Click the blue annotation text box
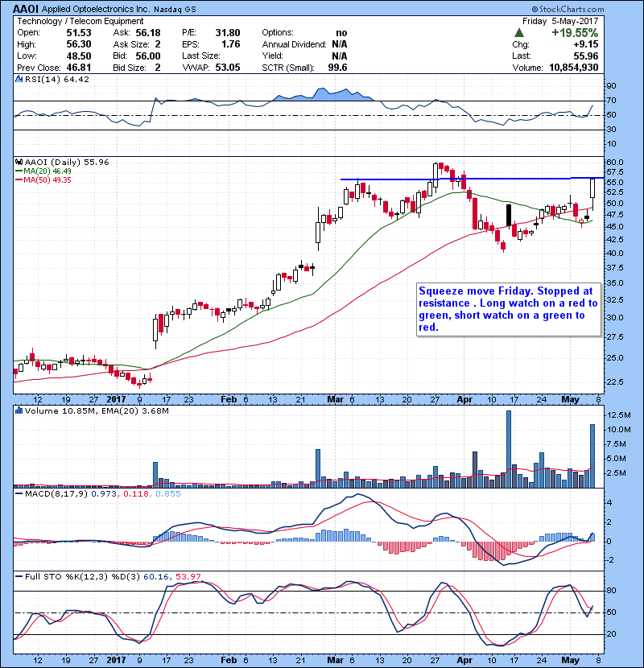644x668 pixels. (x=509, y=309)
